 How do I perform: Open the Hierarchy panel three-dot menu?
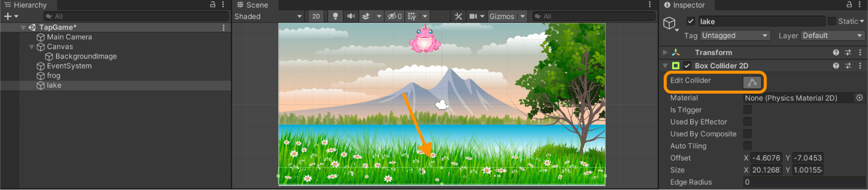pos(223,4)
